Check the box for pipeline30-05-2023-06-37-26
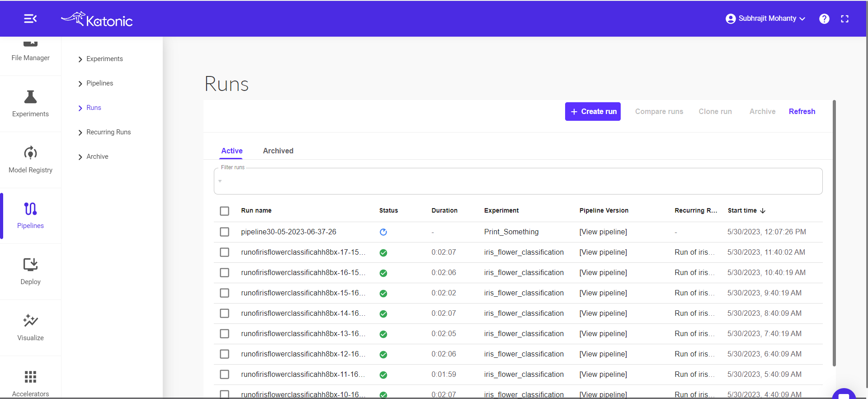The height and width of the screenshot is (399, 868). tap(224, 232)
